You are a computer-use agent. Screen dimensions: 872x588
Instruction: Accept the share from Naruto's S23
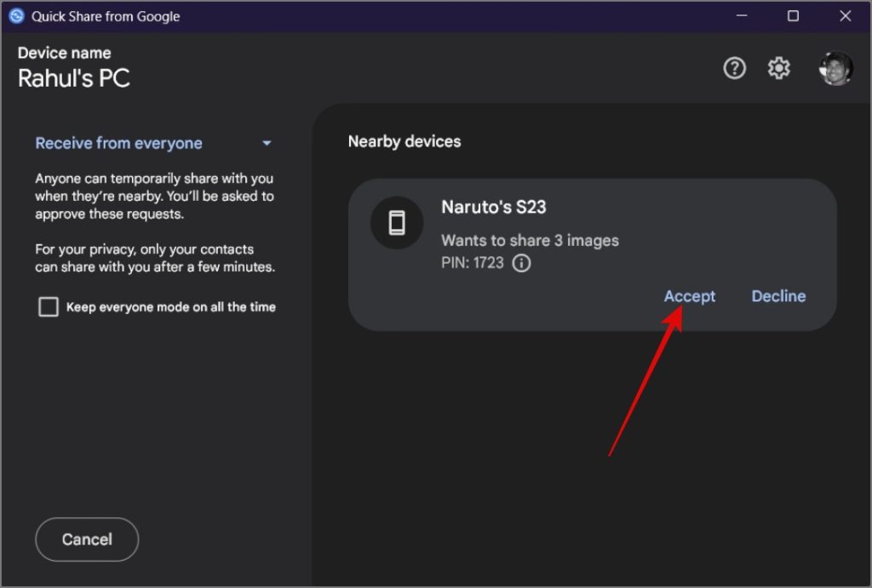[x=690, y=296]
